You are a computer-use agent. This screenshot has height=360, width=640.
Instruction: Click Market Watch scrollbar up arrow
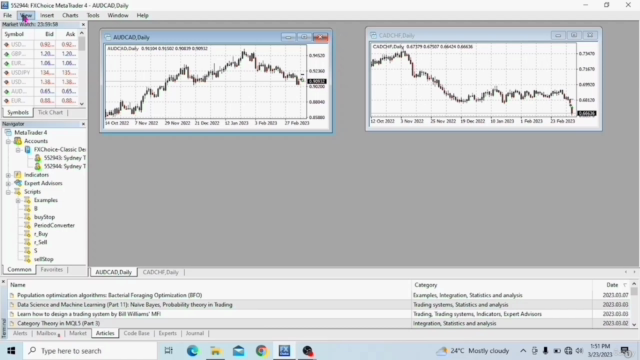point(82,33)
